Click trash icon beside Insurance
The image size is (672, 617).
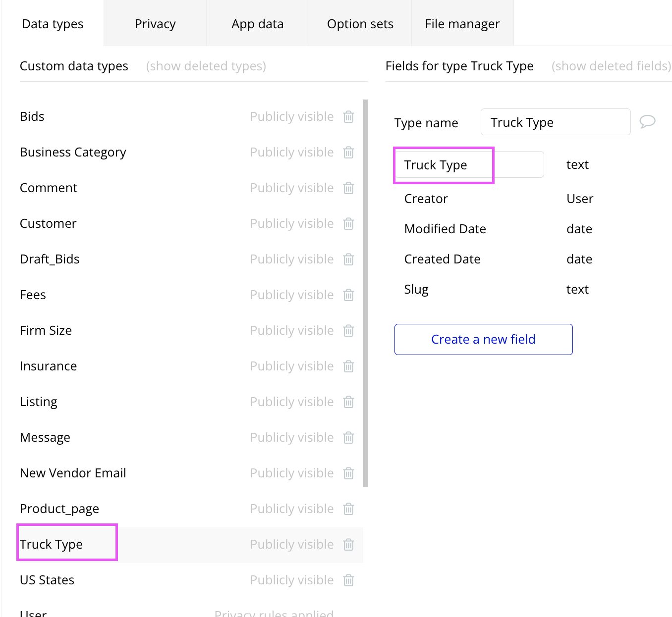tap(349, 366)
